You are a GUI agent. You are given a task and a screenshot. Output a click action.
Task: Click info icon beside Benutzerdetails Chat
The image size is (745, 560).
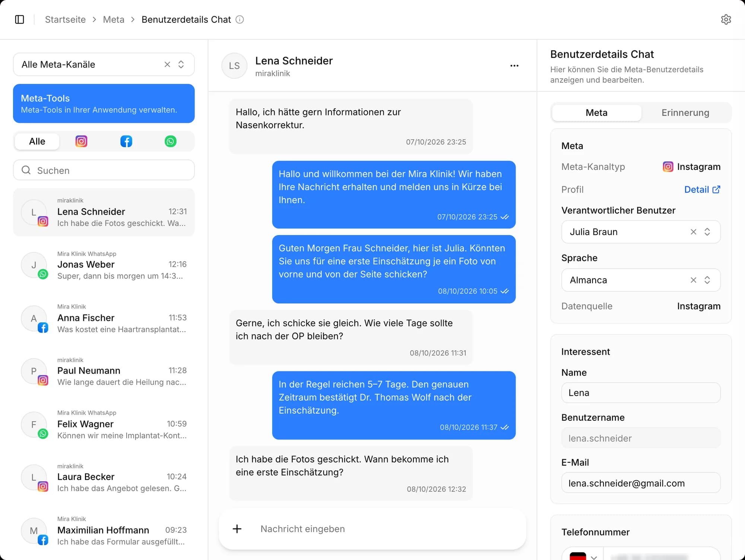pyautogui.click(x=240, y=19)
